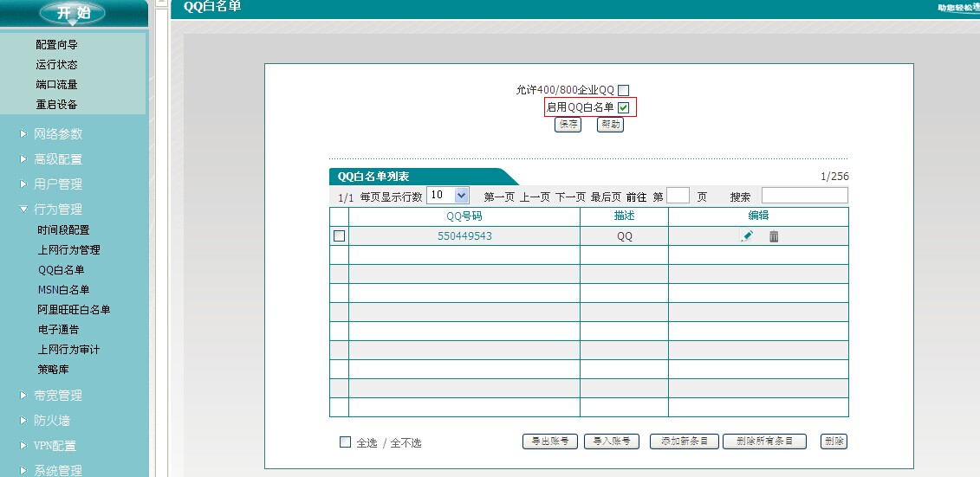Open 上网行为管理 submenu item
This screenshot has height=477, width=980.
[x=68, y=249]
